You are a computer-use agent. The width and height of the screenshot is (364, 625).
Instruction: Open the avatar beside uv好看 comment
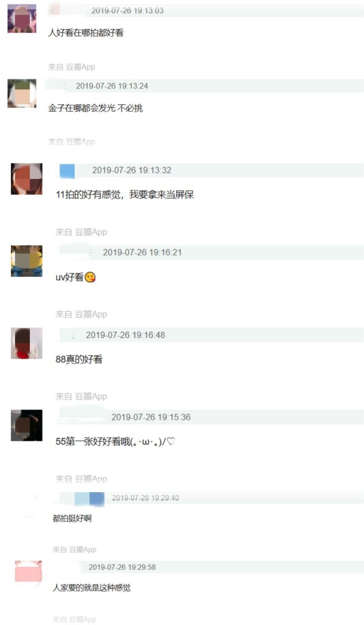coord(26,261)
